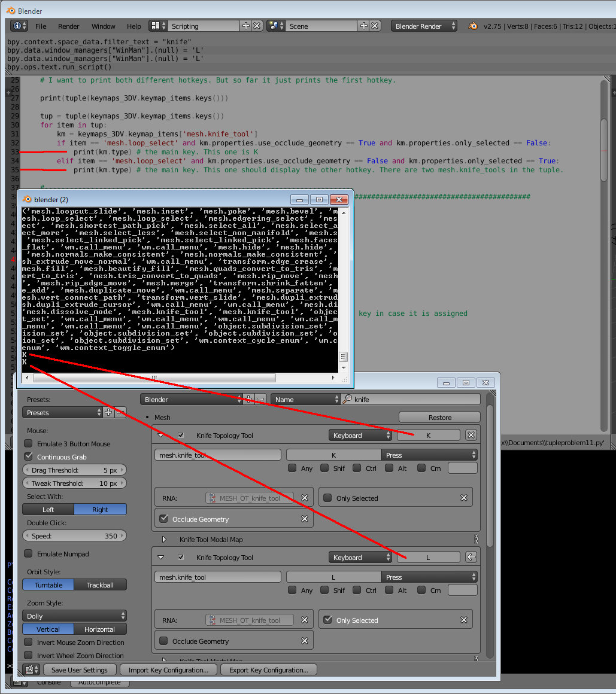The height and width of the screenshot is (694, 616).
Task: Open the Dolly zoom style dropdown
Action: pyautogui.click(x=75, y=616)
